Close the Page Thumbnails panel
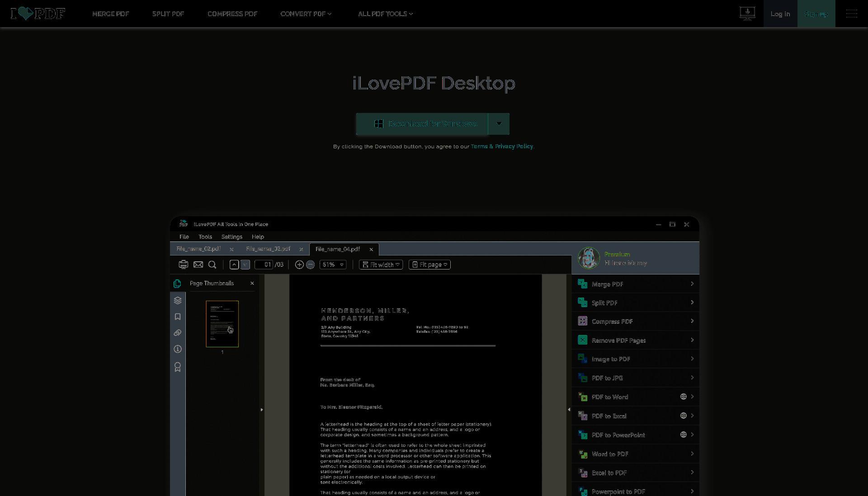Image resolution: width=868 pixels, height=496 pixels. tap(252, 283)
